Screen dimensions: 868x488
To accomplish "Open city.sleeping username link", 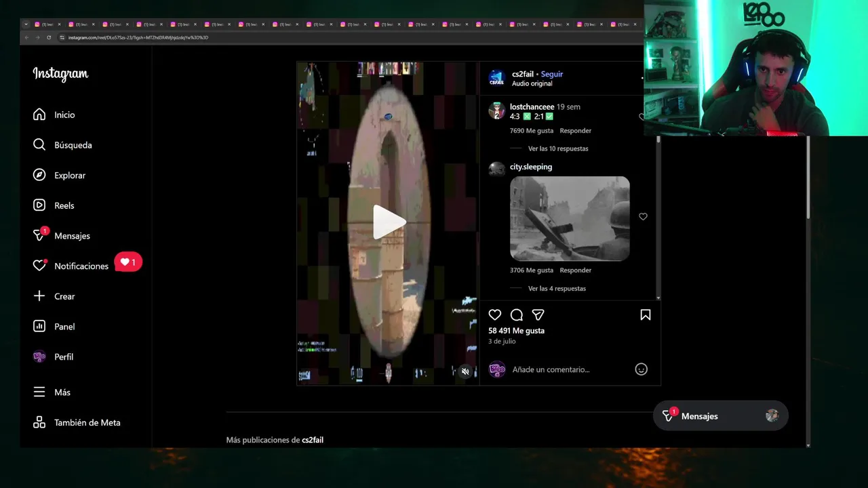I will point(531,167).
